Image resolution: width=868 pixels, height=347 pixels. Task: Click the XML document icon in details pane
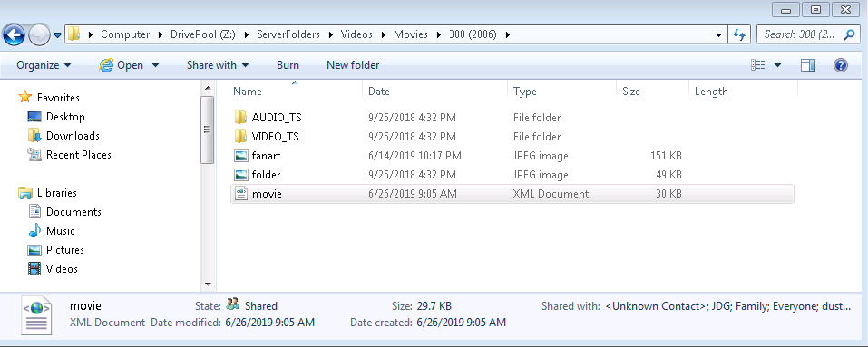(x=36, y=315)
